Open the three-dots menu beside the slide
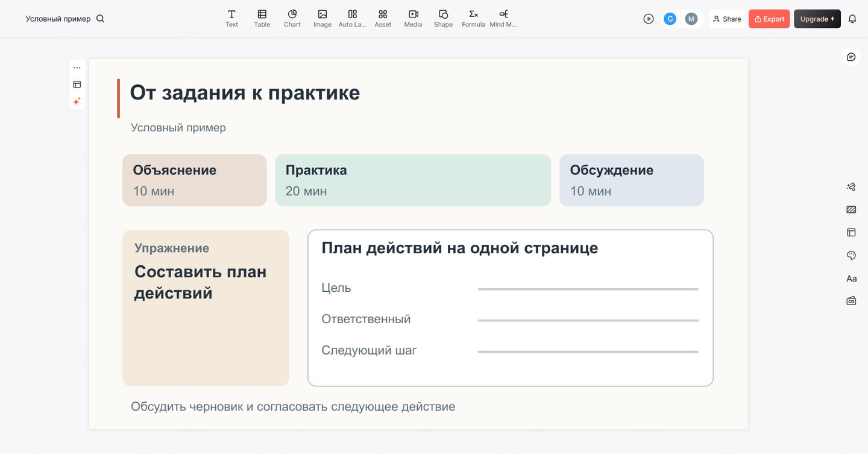The height and width of the screenshot is (454, 868). pos(77,68)
